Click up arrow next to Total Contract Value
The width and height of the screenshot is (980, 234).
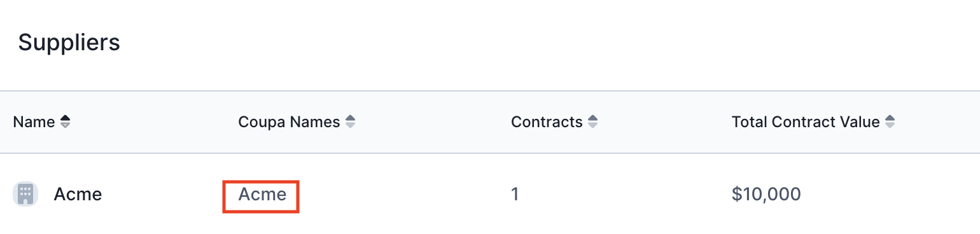click(890, 118)
